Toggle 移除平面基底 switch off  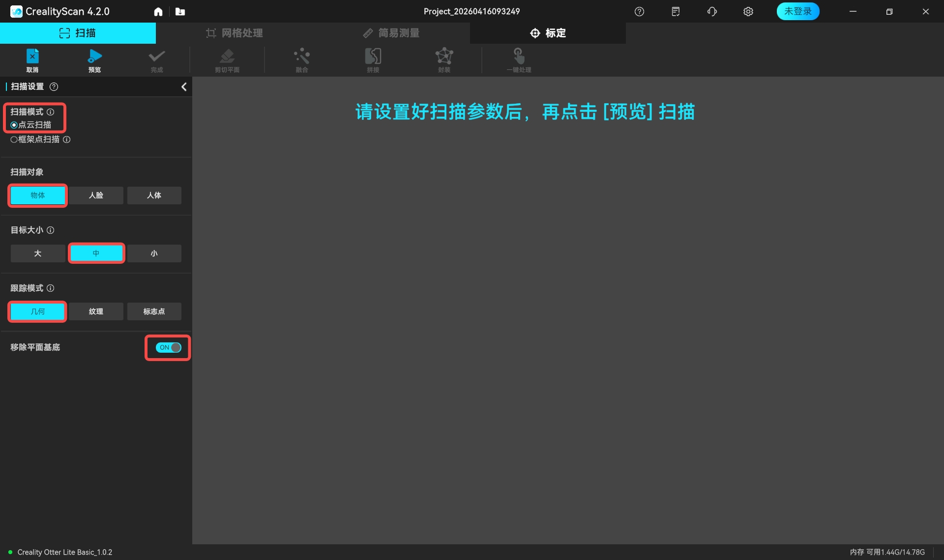coord(168,347)
